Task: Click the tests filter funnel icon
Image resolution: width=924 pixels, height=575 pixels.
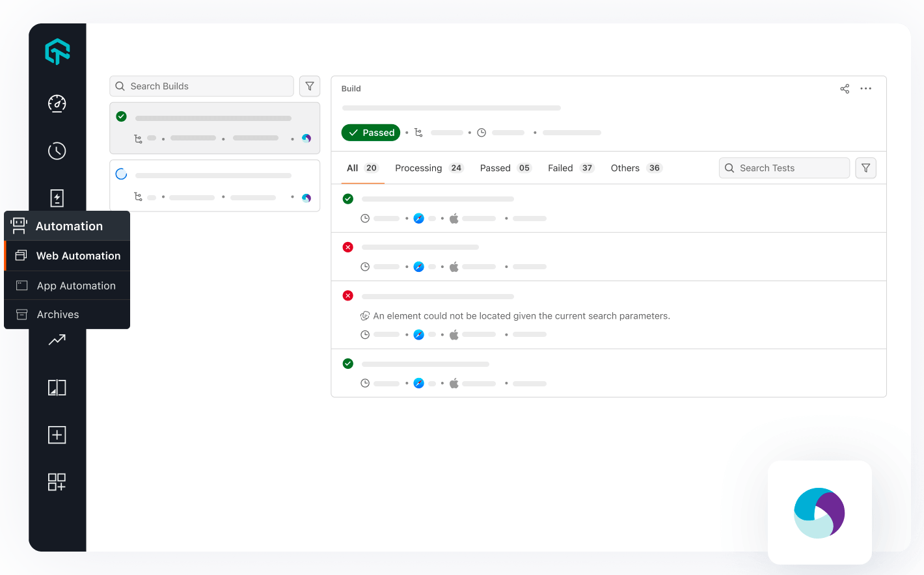Action: [x=865, y=168]
